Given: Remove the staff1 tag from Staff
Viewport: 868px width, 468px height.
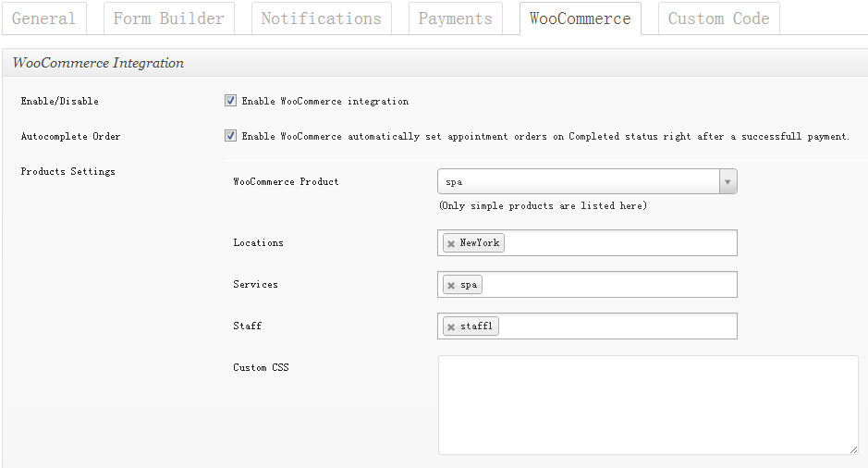Looking at the screenshot, I should [x=451, y=327].
